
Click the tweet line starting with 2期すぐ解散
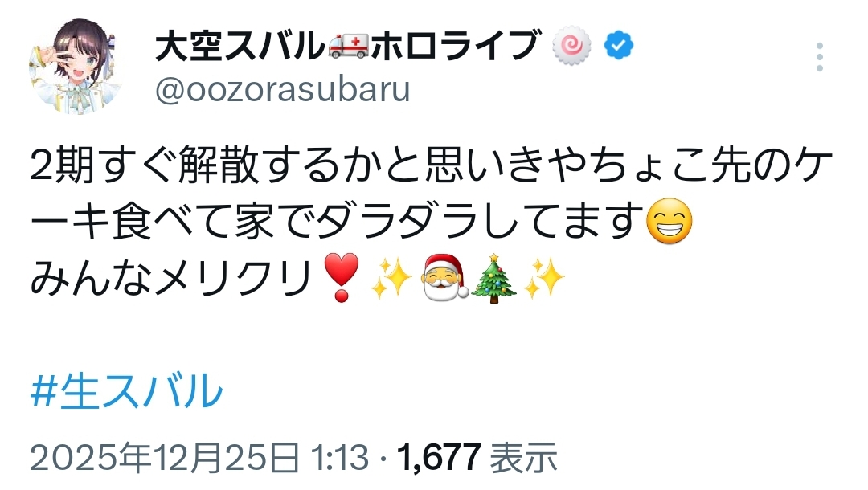tap(432, 166)
